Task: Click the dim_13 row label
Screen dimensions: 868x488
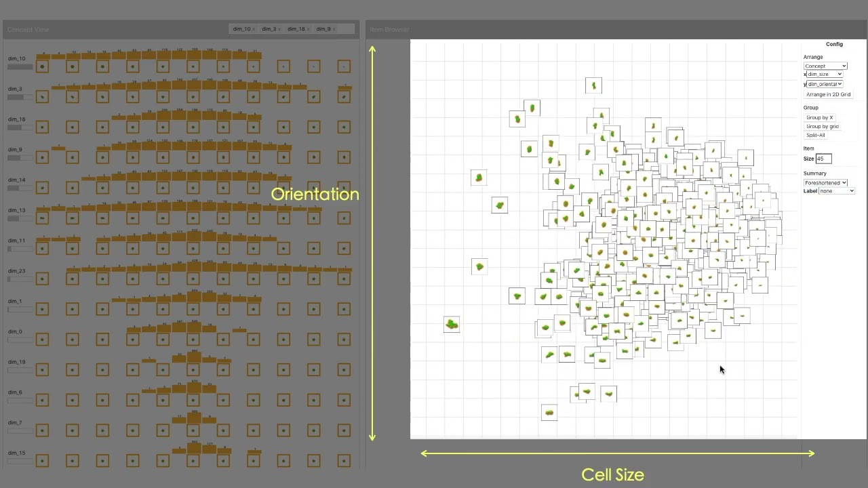Action: click(x=16, y=210)
